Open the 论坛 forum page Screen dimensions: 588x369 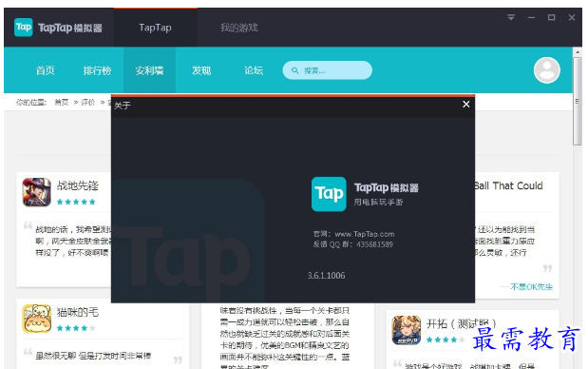click(x=254, y=70)
